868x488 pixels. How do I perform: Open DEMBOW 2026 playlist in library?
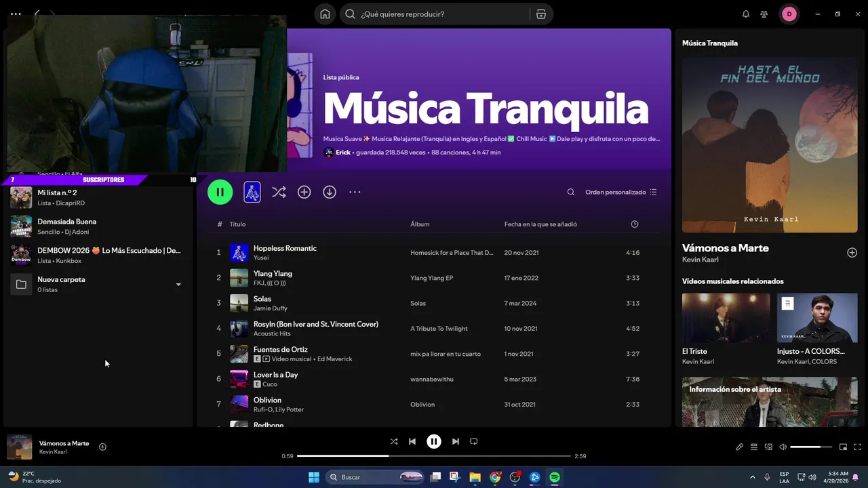(x=98, y=255)
